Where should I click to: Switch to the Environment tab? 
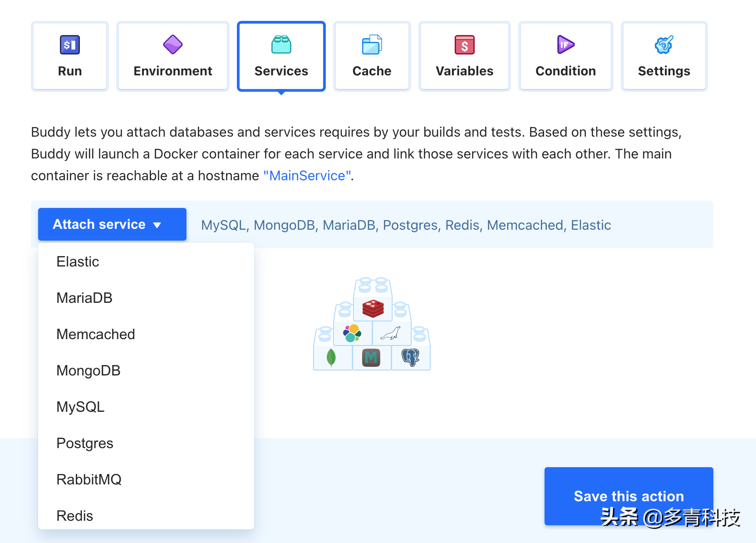173,56
